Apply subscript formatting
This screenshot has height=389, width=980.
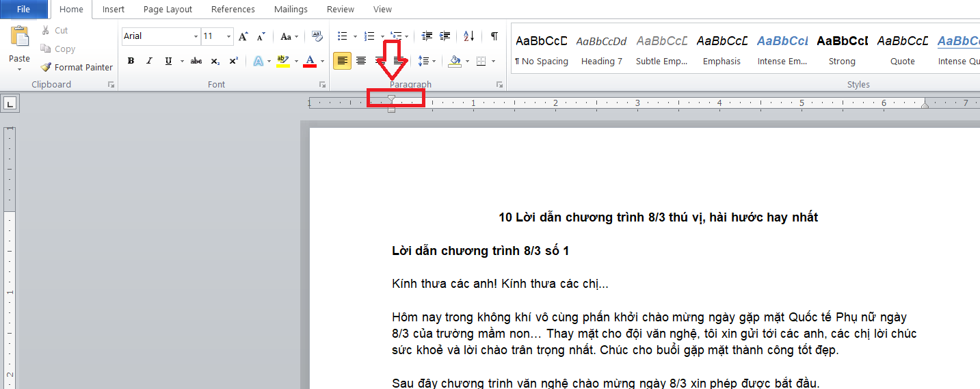tap(215, 61)
